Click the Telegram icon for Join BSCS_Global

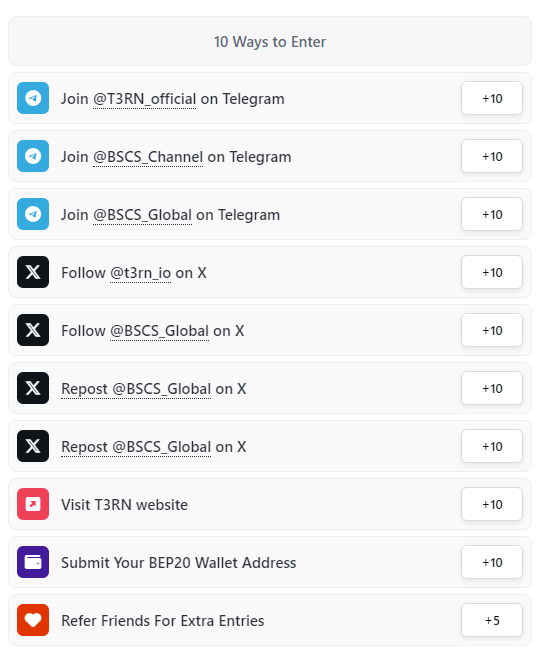tap(33, 214)
